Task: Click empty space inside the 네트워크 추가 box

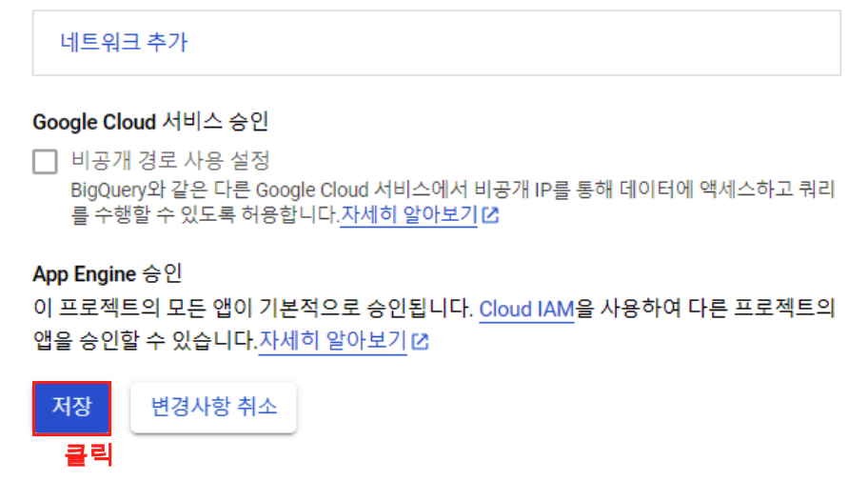Action: [498, 43]
